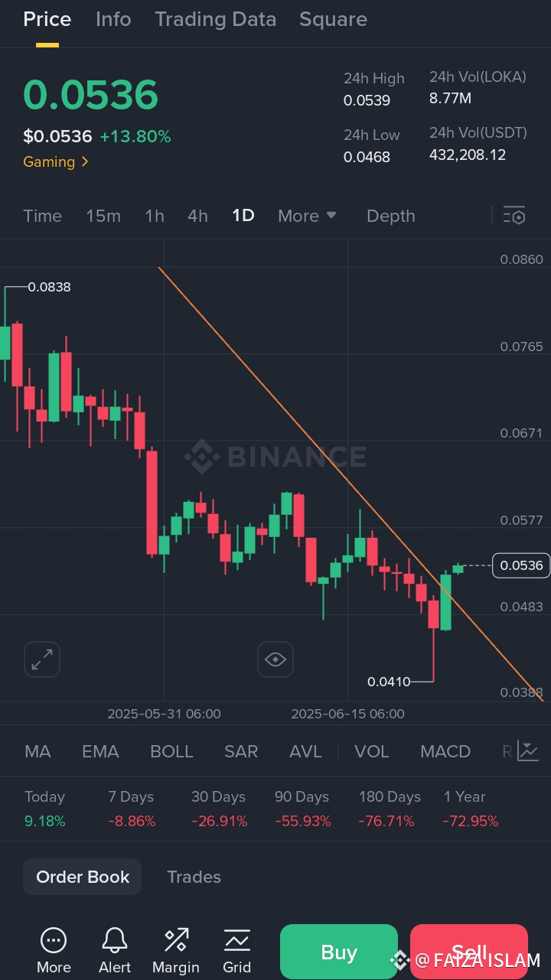Switch to the Trading Data tab
Viewport: 551px width, 980px height.
pos(216,19)
